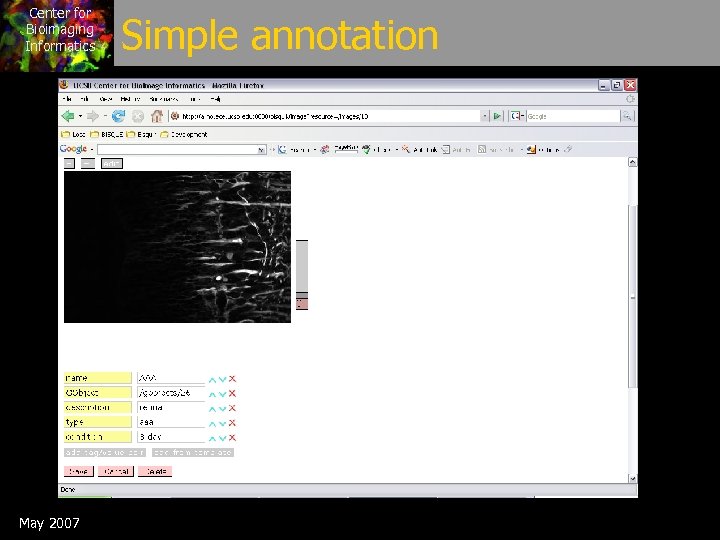
Task: Click the Firefox Forward arrow button
Action: (92, 116)
